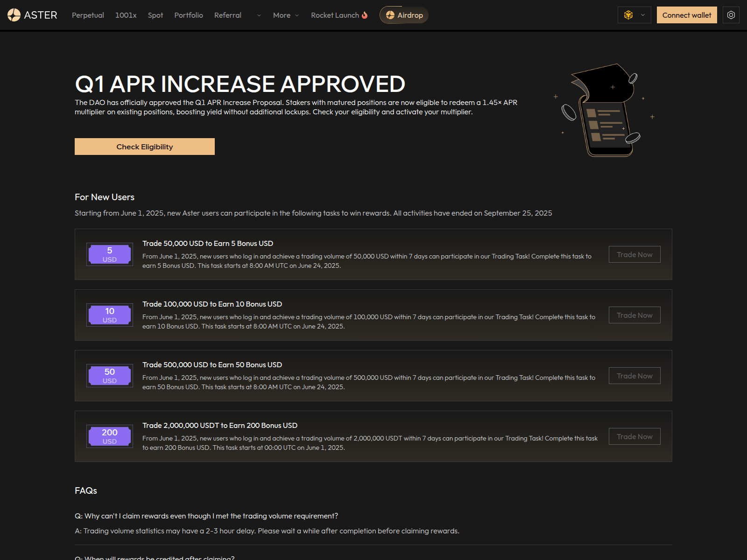Click the 10 USD reward ticket icon
The height and width of the screenshot is (560, 747).
[109, 315]
